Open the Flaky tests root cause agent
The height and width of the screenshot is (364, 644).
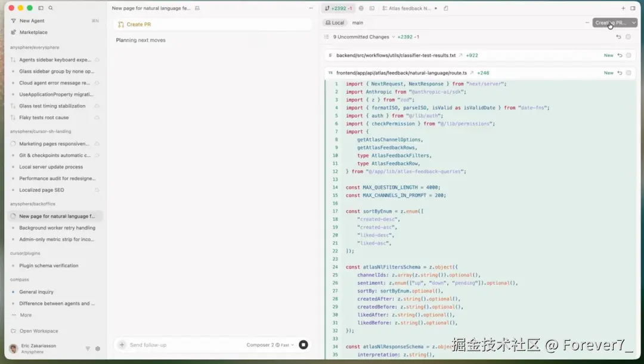click(x=55, y=118)
